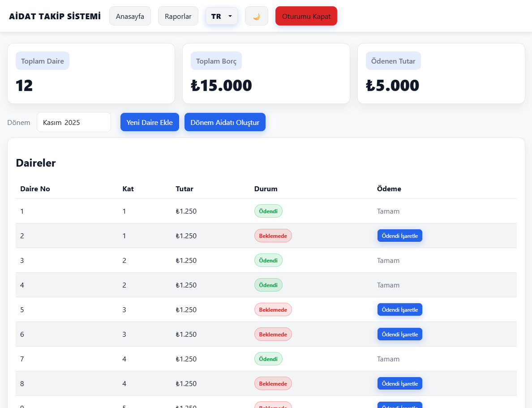The width and height of the screenshot is (532, 408).
Task: Click the Aidat Takip Sistemi title
Action: click(x=55, y=16)
